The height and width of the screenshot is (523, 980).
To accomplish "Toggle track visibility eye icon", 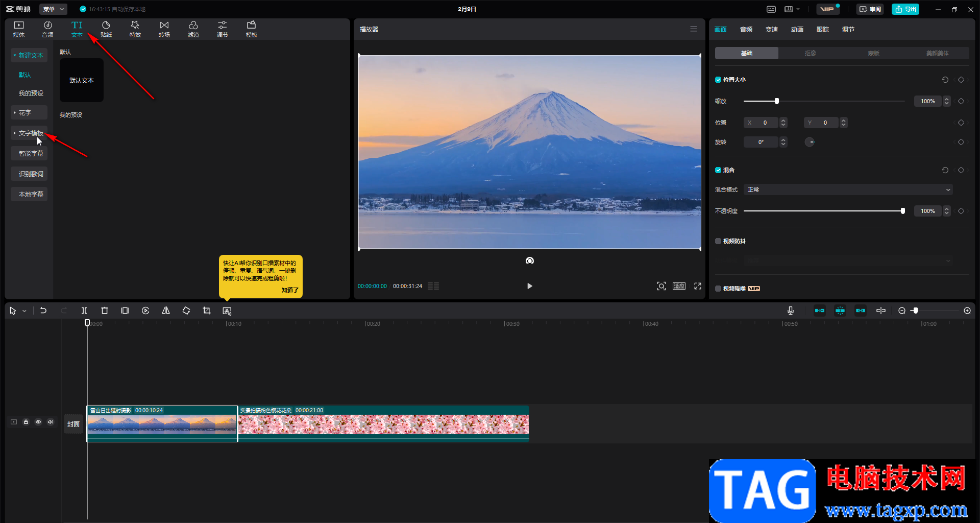I will coord(38,422).
